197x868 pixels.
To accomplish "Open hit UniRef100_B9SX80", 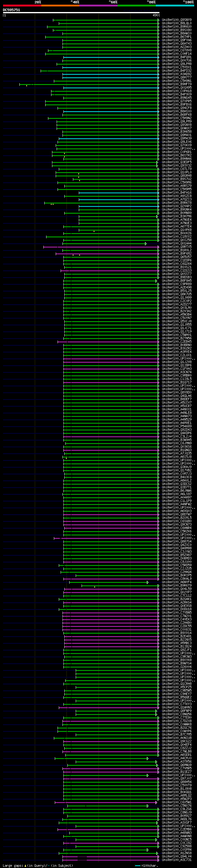I will tap(177, 30).
